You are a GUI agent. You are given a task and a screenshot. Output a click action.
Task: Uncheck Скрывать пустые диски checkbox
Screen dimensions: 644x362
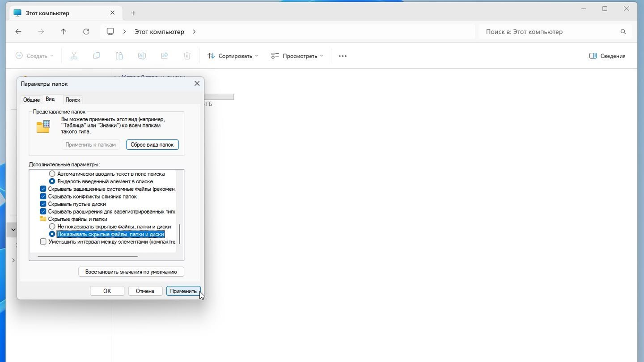[43, 204]
